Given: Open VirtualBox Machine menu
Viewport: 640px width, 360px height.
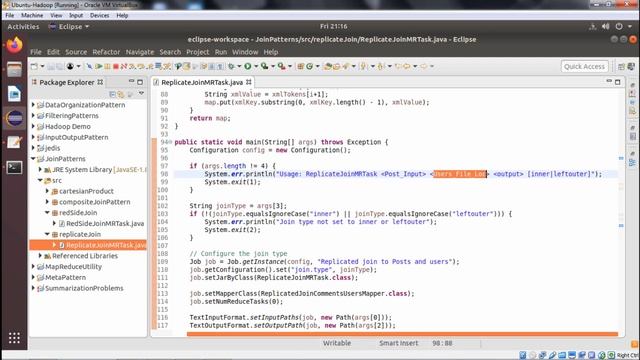Looking at the screenshot, I should (x=32, y=16).
